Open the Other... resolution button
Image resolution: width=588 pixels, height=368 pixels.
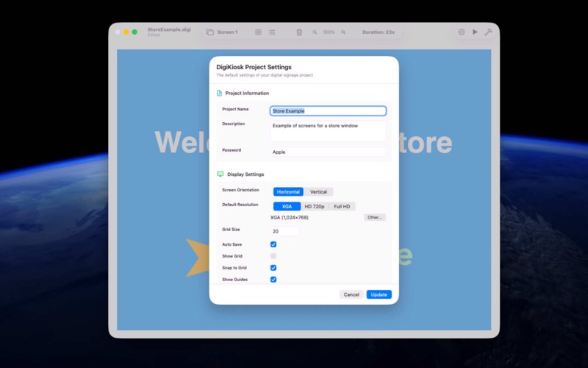tap(375, 217)
